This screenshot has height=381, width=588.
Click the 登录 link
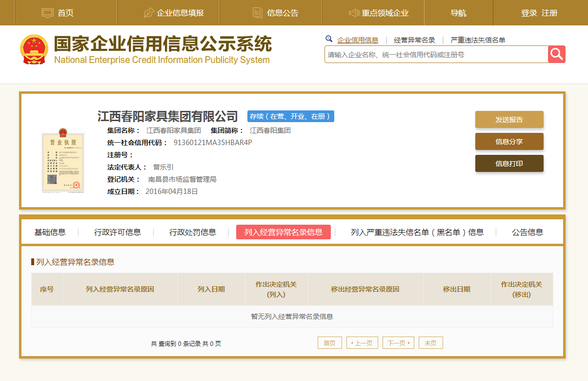(x=529, y=13)
